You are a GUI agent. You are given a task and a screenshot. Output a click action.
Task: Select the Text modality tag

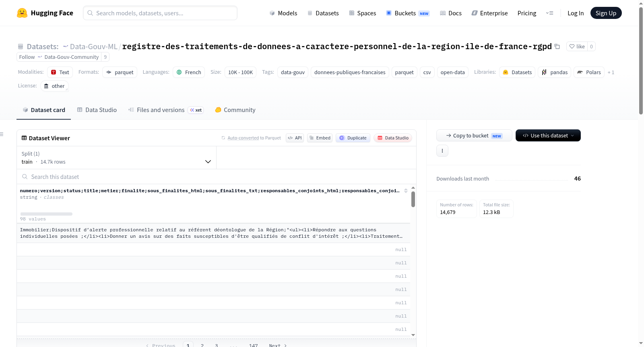tap(60, 72)
